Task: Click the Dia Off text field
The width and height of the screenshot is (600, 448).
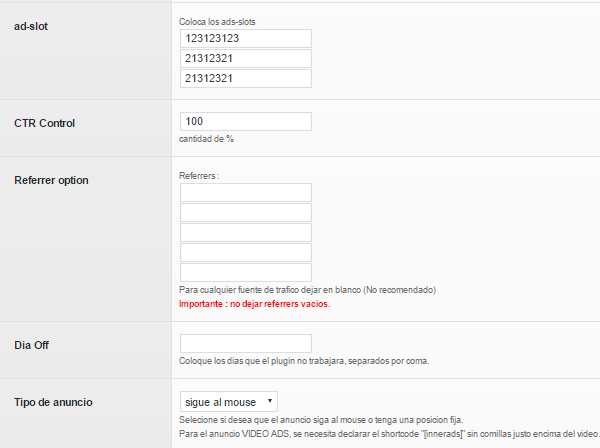Action: 246,344
